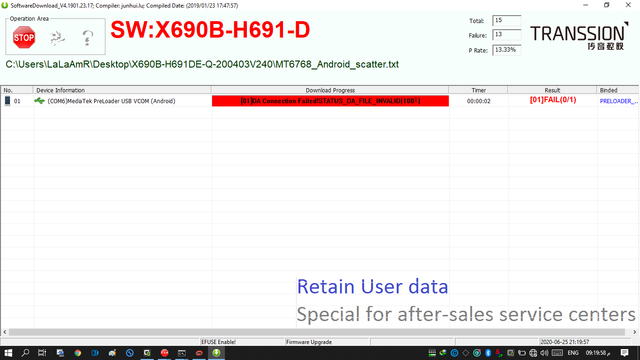Open the touch keyboard tray icon
The image size is (640, 360).
coord(557,353)
